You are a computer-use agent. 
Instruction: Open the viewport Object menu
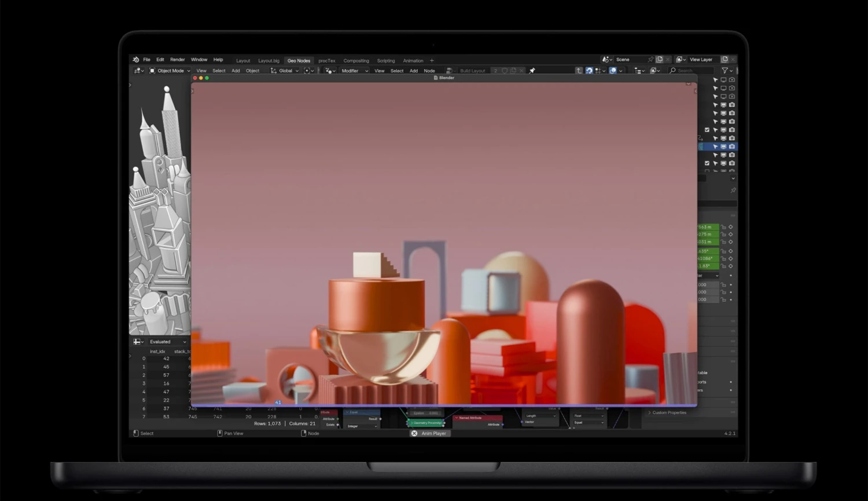(253, 71)
